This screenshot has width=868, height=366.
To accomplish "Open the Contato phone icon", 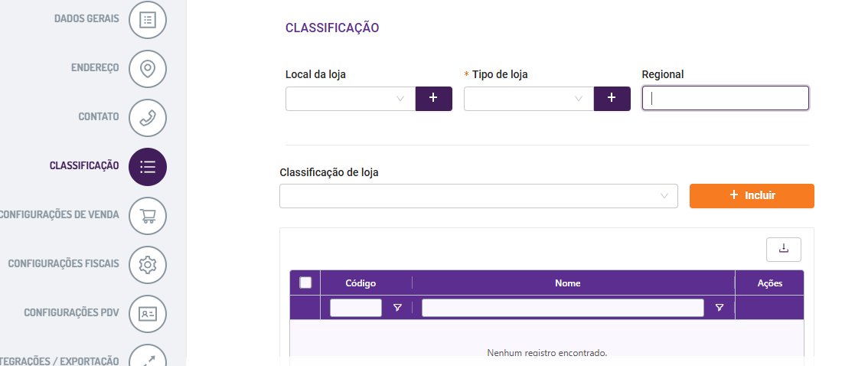I will click(x=147, y=117).
